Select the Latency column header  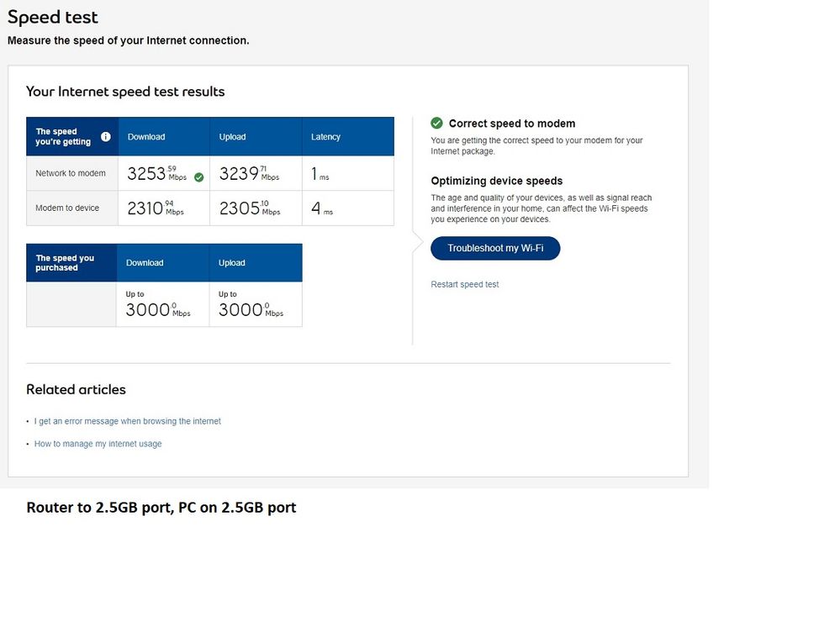click(325, 136)
